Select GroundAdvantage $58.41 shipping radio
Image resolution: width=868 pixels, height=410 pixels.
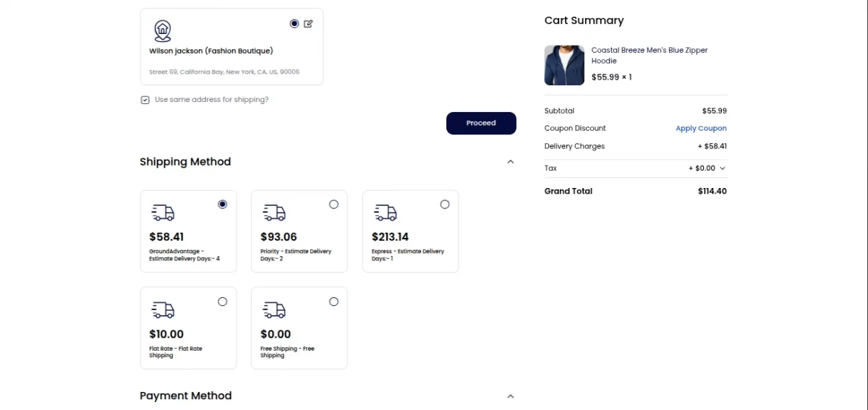pyautogui.click(x=222, y=205)
